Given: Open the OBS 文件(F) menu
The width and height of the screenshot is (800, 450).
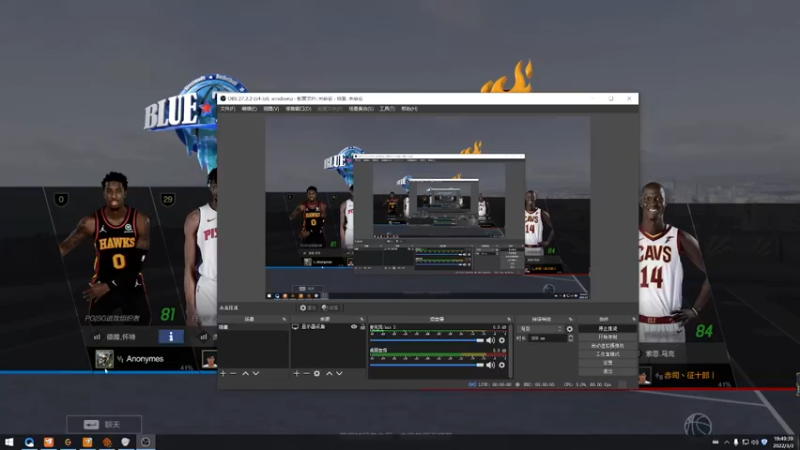Looking at the screenshot, I should (x=227, y=109).
